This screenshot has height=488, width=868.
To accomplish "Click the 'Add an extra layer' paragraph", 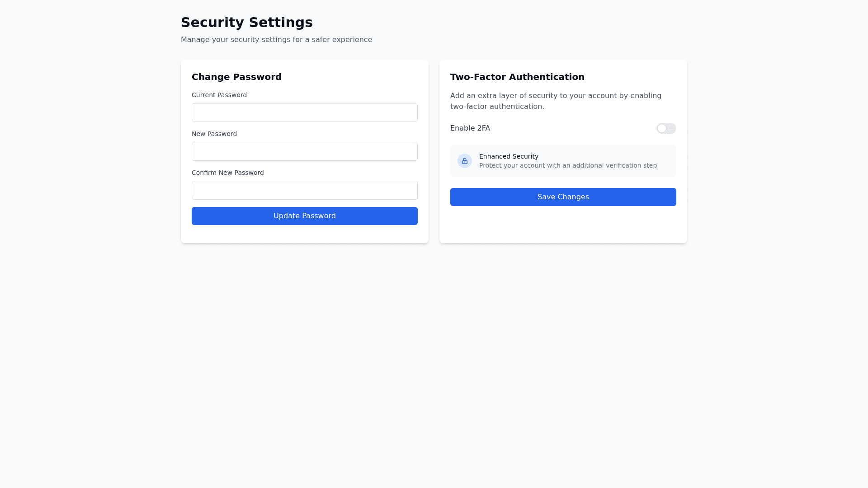I will click(x=556, y=101).
